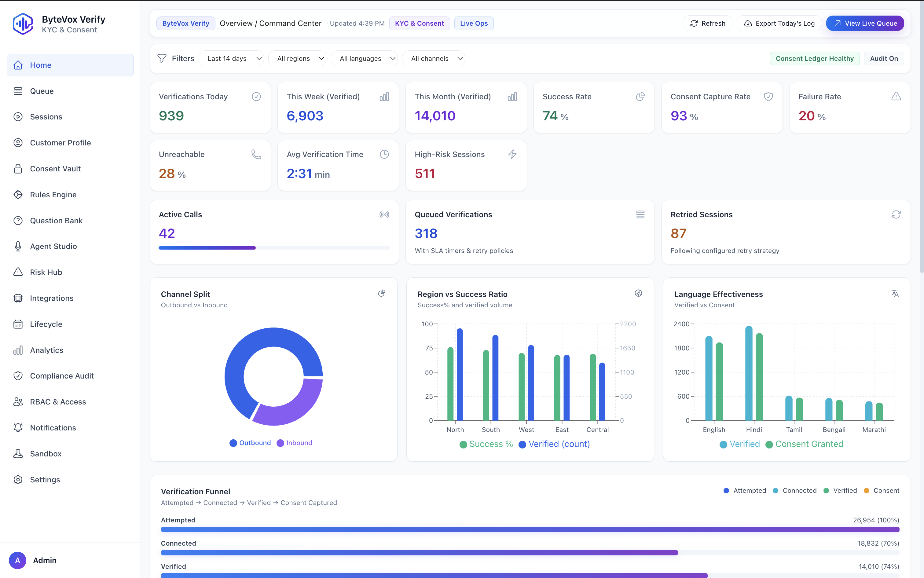
Task: Select the Agent Studio microphone icon
Action: pos(18,246)
